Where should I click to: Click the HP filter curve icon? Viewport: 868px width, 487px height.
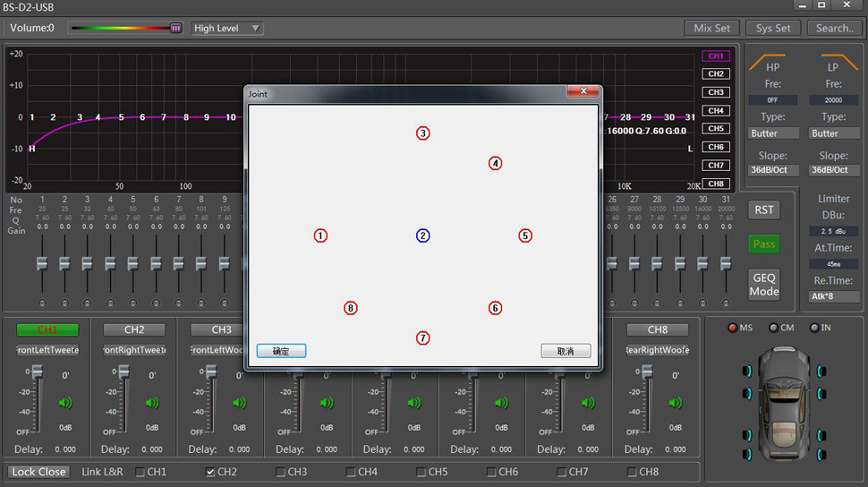767,62
